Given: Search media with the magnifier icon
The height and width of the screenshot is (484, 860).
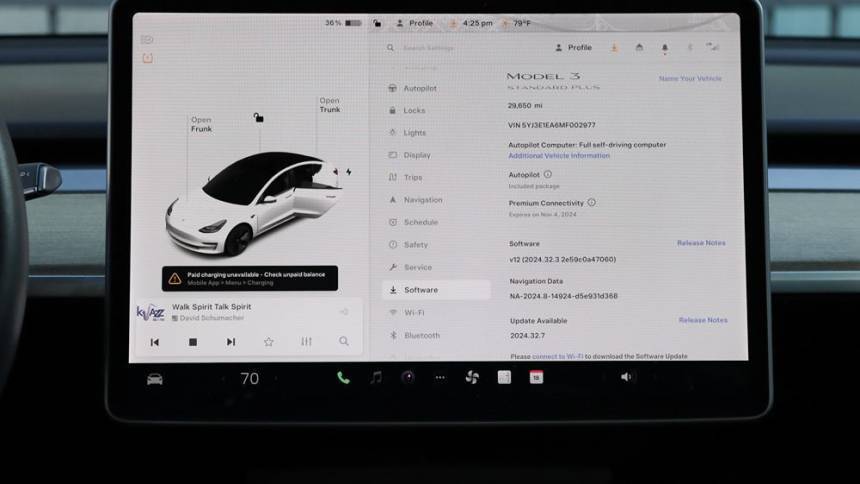Looking at the screenshot, I should tap(344, 341).
